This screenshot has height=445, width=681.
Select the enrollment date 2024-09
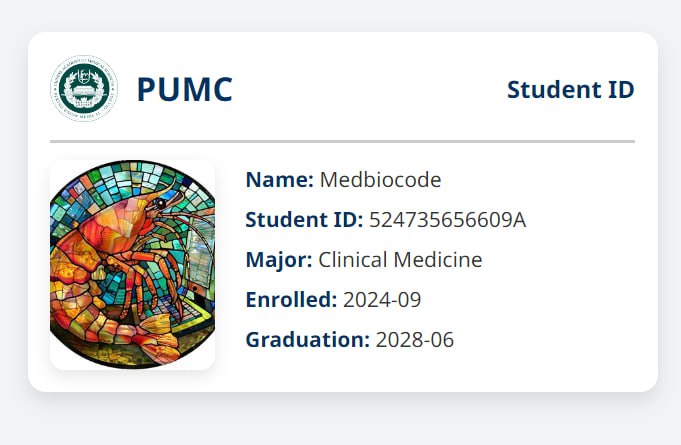pos(382,300)
